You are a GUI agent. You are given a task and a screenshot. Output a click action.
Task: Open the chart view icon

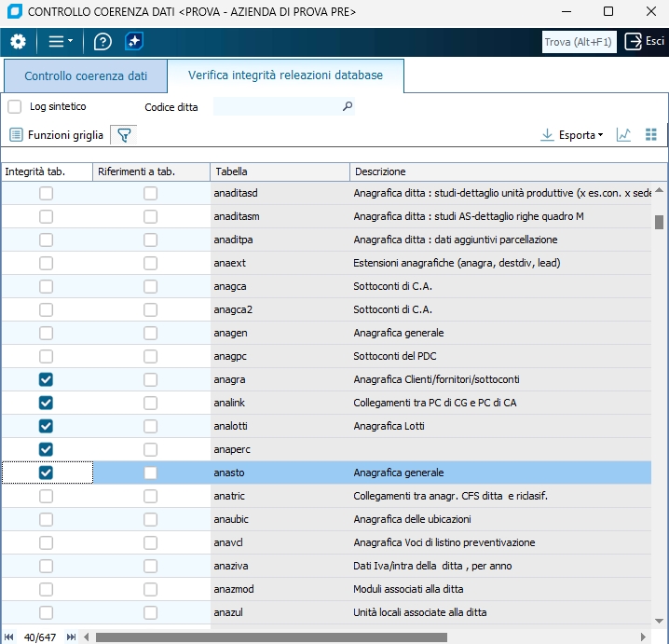click(623, 135)
